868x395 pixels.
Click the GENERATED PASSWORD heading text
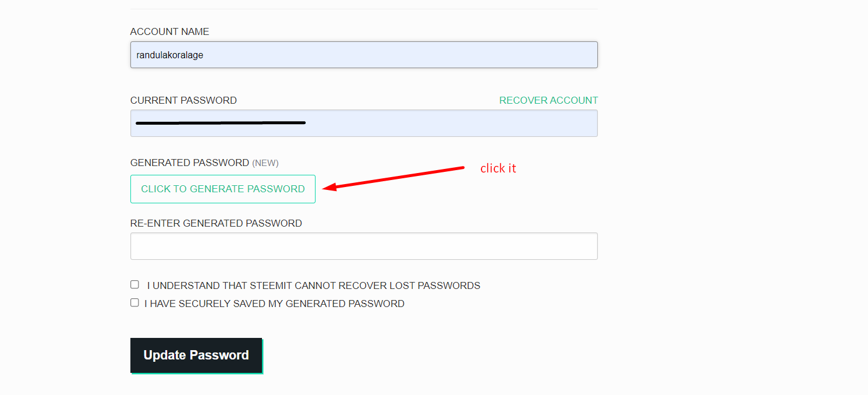point(189,163)
